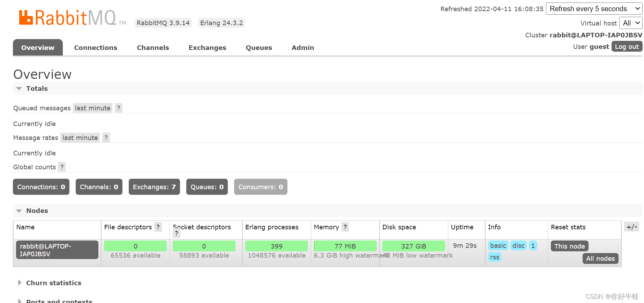Open help for Global counts

click(x=62, y=167)
